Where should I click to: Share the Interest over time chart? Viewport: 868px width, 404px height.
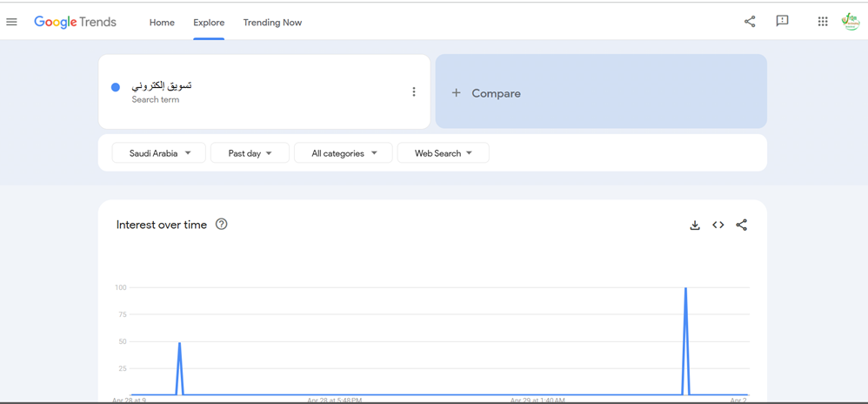[x=742, y=226]
